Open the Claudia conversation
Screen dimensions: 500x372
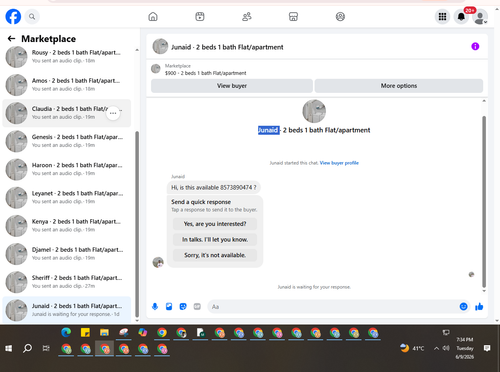[67, 113]
